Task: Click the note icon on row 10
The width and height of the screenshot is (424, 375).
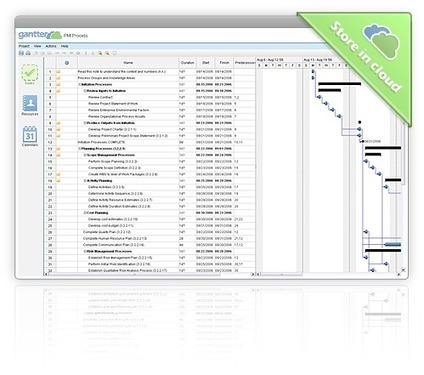Action: pos(58,129)
